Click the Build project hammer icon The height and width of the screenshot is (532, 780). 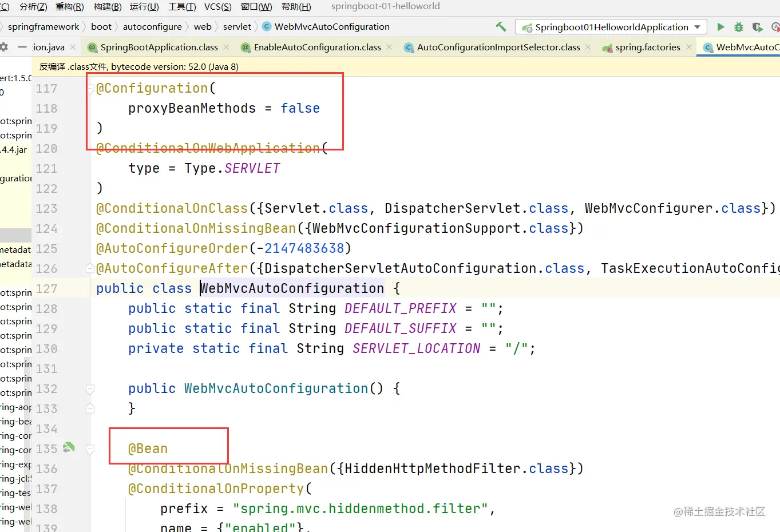coord(501,27)
